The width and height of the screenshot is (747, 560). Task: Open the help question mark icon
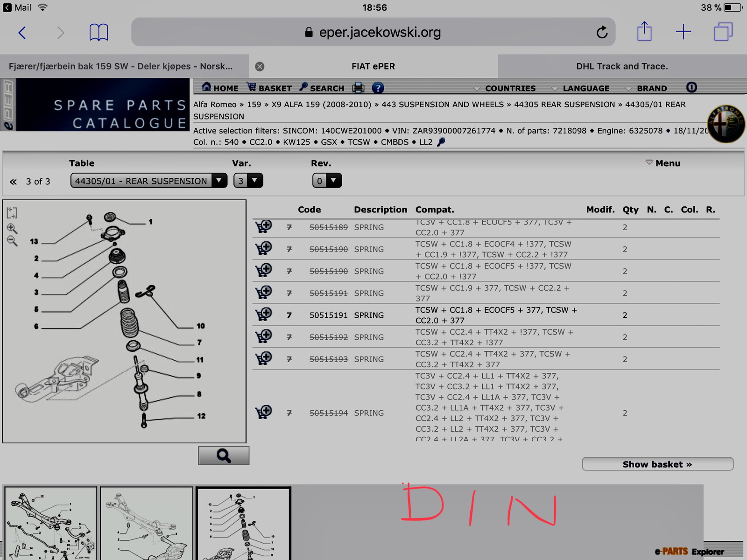[378, 88]
